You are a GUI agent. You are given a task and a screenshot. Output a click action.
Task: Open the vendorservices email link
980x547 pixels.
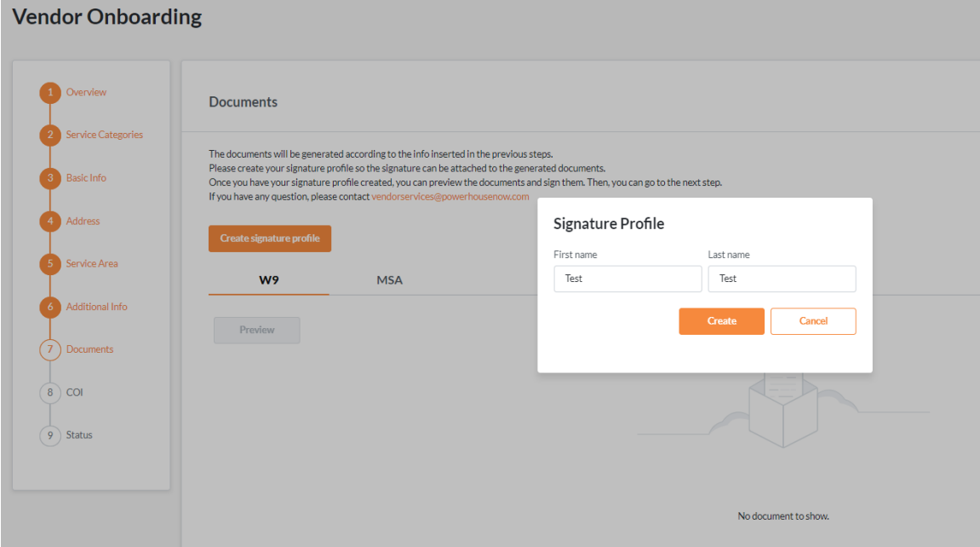click(450, 197)
